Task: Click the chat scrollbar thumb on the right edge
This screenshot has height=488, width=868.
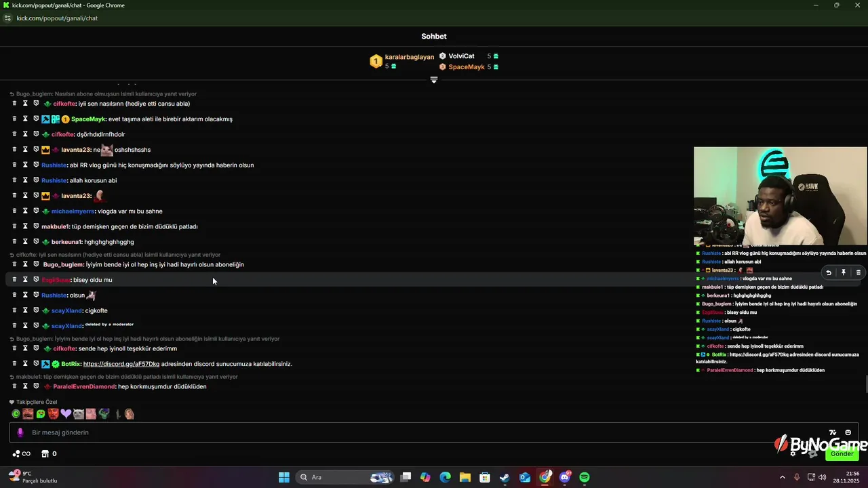Action: pyautogui.click(x=865, y=384)
